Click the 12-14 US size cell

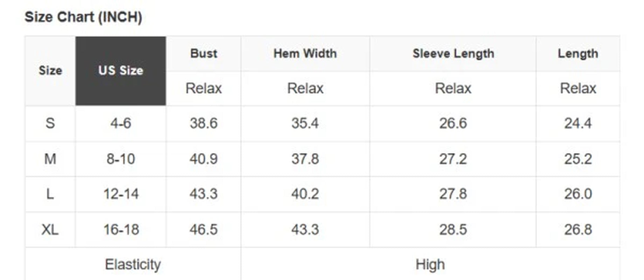pyautogui.click(x=121, y=194)
